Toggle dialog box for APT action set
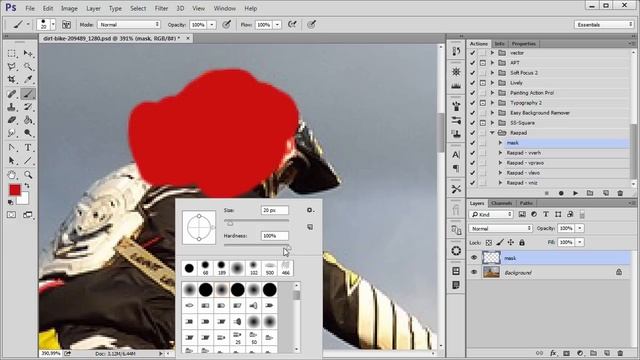The image size is (640, 360). tap(482, 63)
